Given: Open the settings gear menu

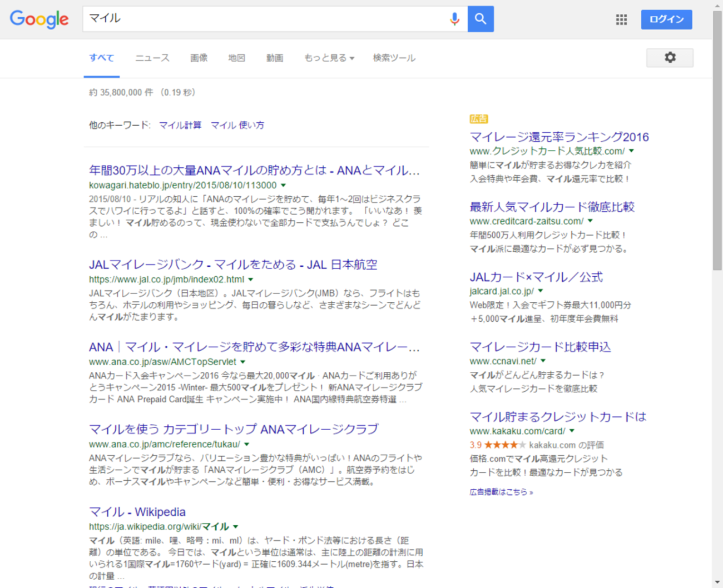Looking at the screenshot, I should (x=670, y=57).
